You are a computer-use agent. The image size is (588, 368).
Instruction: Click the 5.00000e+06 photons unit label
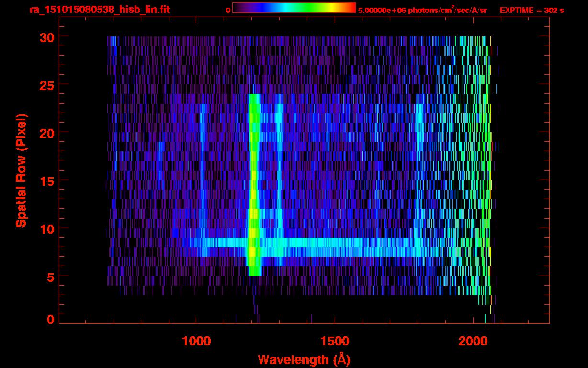[x=422, y=10]
